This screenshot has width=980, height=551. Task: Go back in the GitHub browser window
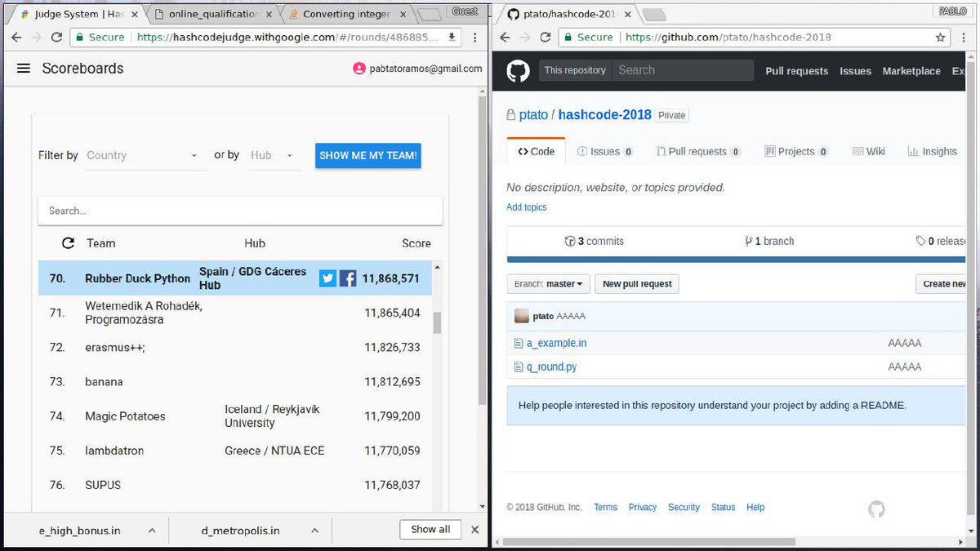coord(505,38)
